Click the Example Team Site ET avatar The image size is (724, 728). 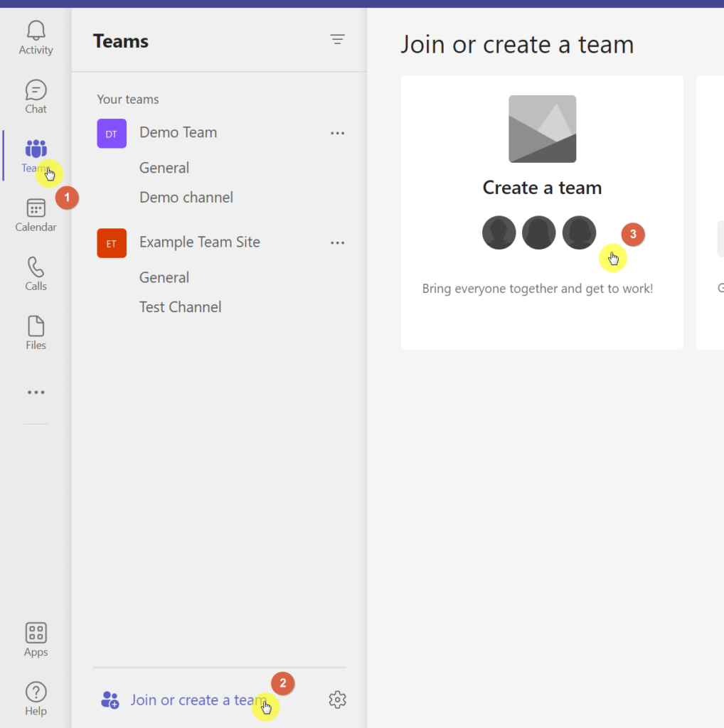(x=112, y=243)
